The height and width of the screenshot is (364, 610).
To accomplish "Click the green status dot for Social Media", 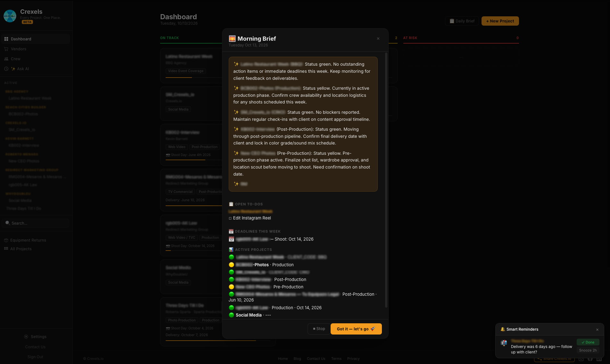I will 232,315.
